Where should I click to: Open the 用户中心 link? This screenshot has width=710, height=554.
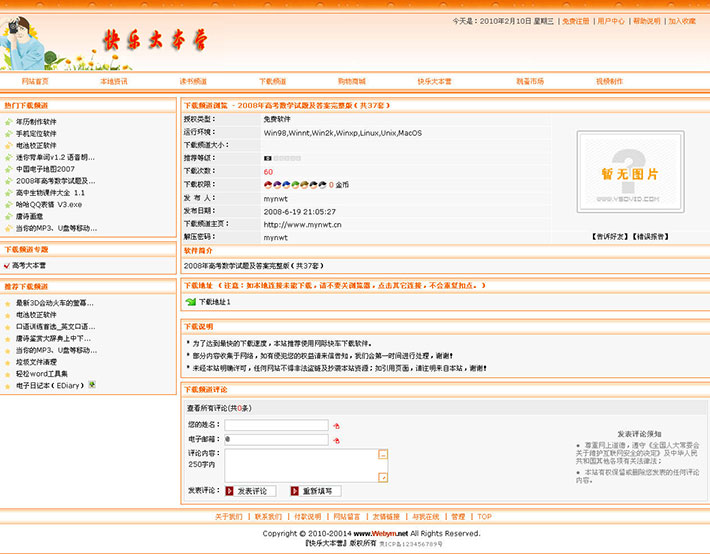pos(610,20)
